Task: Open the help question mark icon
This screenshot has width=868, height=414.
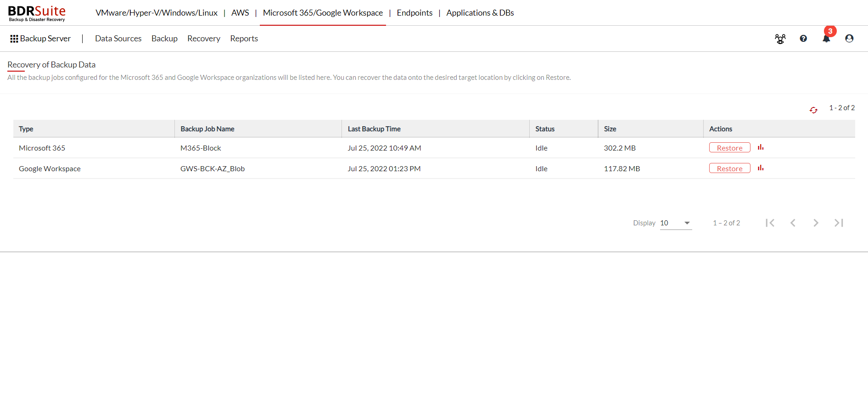Action: (x=803, y=39)
